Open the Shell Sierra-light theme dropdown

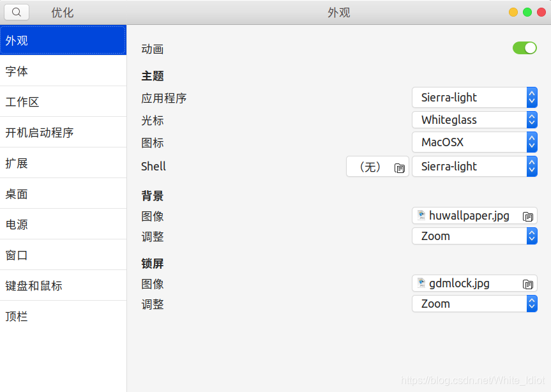(x=474, y=167)
